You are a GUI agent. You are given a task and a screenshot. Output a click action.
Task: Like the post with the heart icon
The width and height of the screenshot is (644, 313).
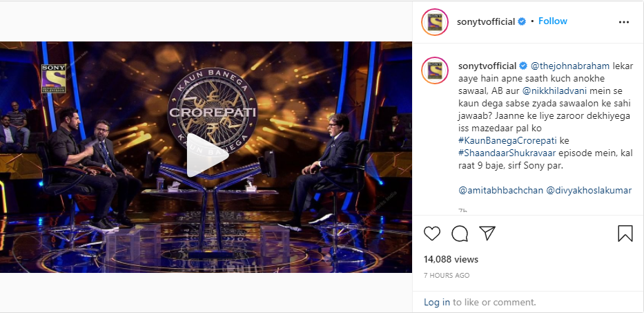[432, 234]
